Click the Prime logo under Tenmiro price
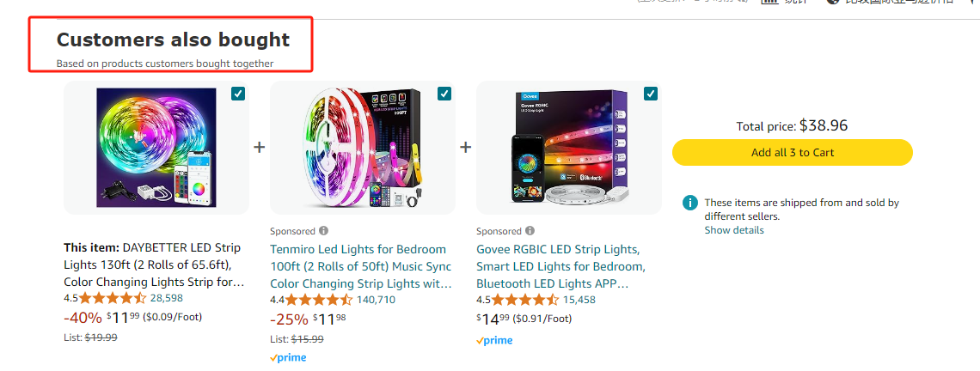The width and height of the screenshot is (980, 371). [288, 357]
